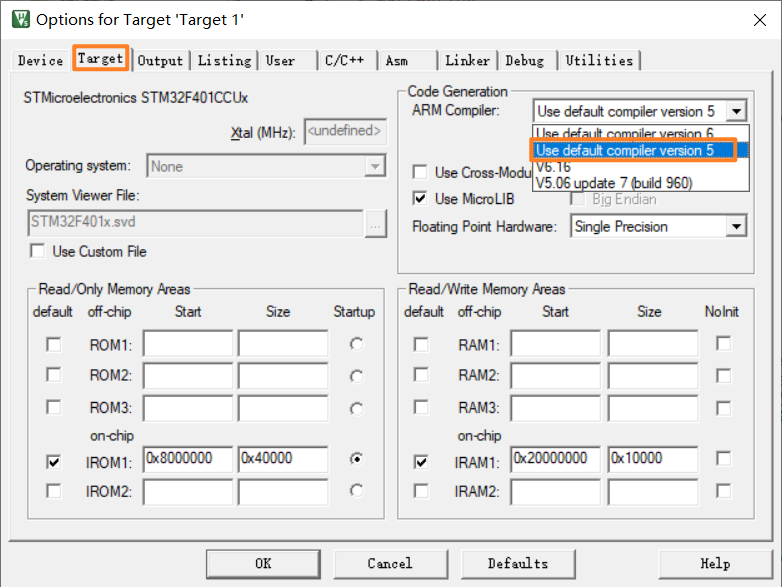Switch to the Device tab
Image resolution: width=782 pixels, height=587 pixels.
40,61
